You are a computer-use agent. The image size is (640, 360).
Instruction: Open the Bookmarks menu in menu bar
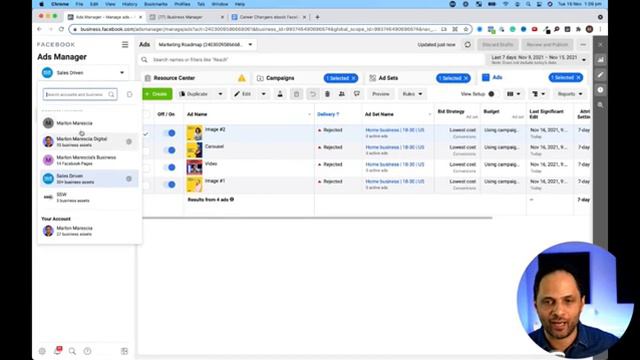tap(156, 4)
